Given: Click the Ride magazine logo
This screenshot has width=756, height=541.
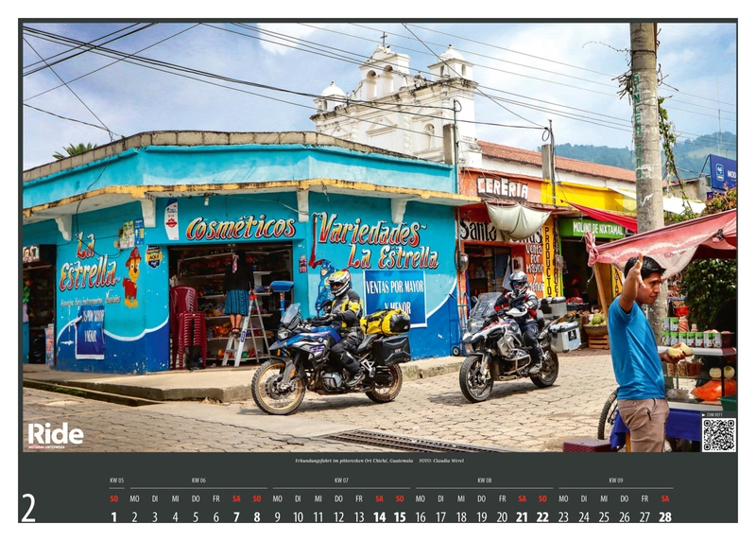Looking at the screenshot, I should pos(55,434).
